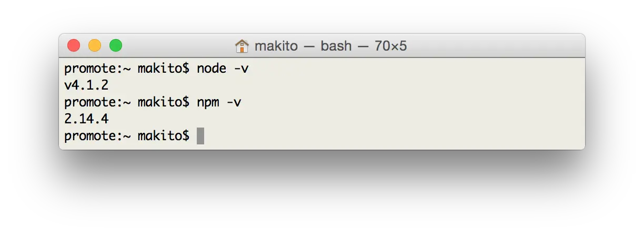Screen dimensions: 644x234
Task: Click the first 'promote:~ makito$' prompt
Action: coord(127,69)
